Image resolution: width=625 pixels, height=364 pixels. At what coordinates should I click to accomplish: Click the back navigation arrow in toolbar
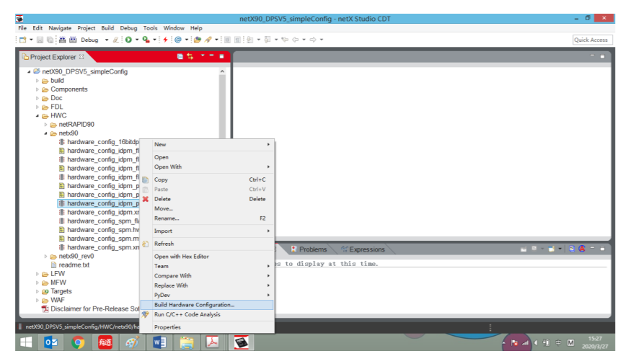tap(296, 40)
